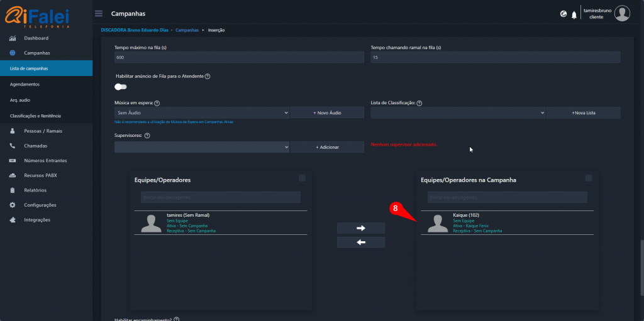This screenshot has width=644, height=321.
Task: Open the notifications bell icon
Action: [x=574, y=15]
